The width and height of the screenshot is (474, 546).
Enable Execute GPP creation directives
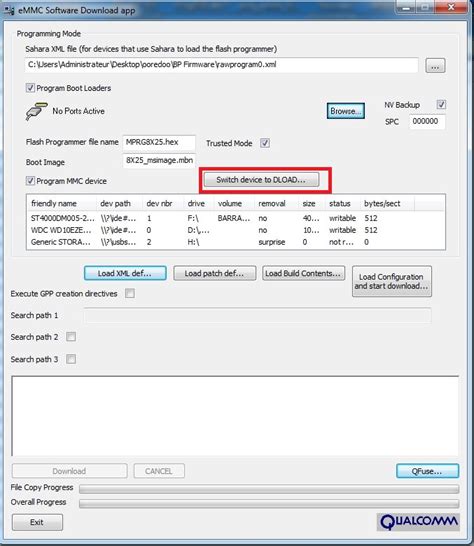coord(130,293)
